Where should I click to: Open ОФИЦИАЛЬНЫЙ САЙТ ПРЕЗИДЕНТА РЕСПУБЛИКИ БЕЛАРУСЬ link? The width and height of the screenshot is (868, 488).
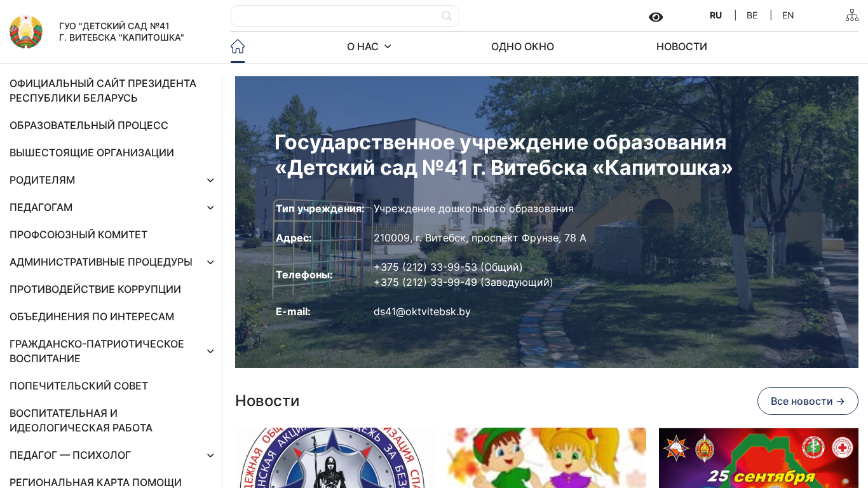103,91
